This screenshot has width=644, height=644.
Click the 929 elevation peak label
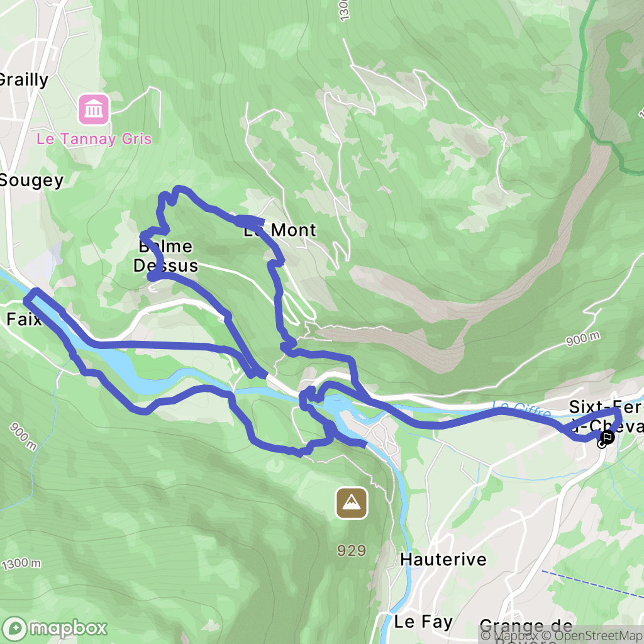coord(352,550)
